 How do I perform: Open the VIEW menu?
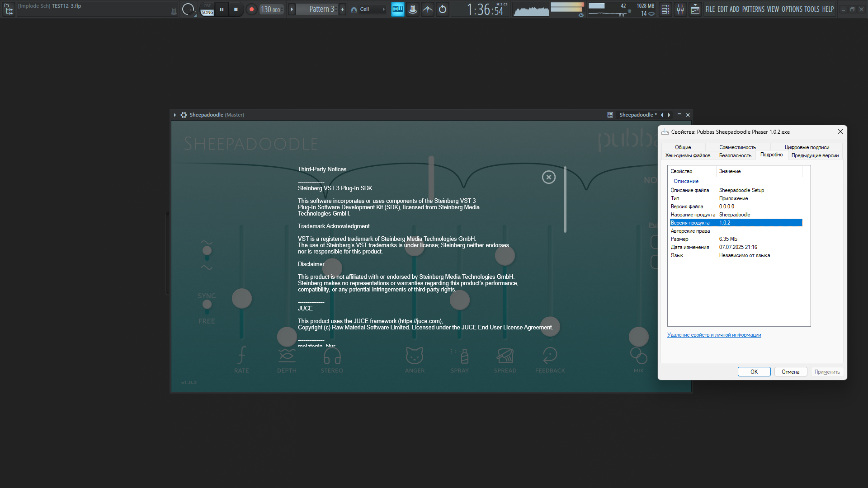(x=773, y=9)
